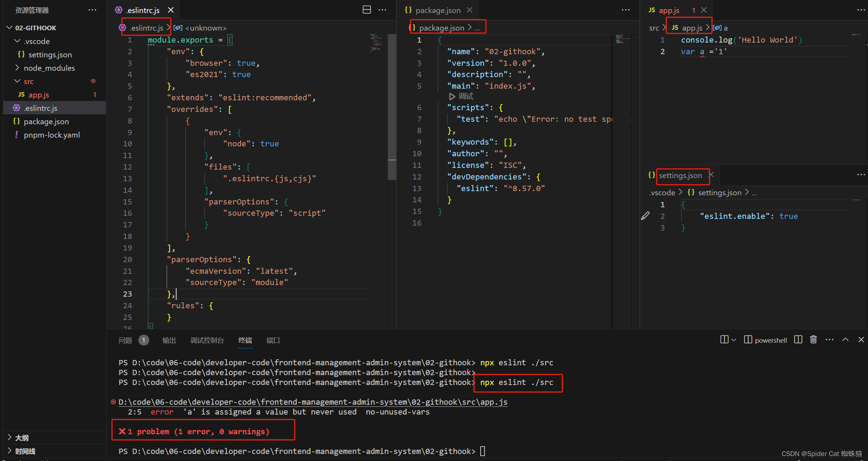Switch to the 输出 output tab
This screenshot has width=868, height=461.
tap(169, 340)
